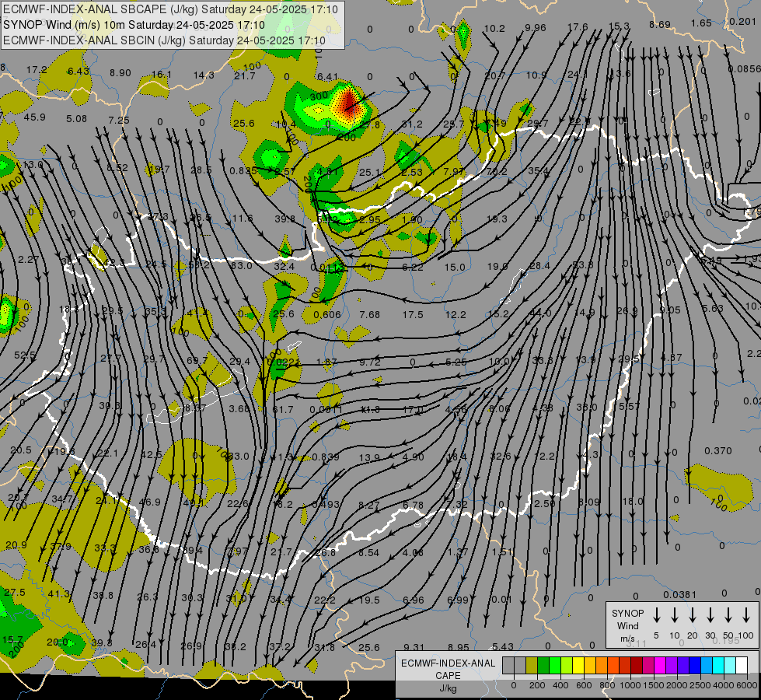The height and width of the screenshot is (700, 761).
Task: Click the map value 0.493
Action: tap(326, 504)
